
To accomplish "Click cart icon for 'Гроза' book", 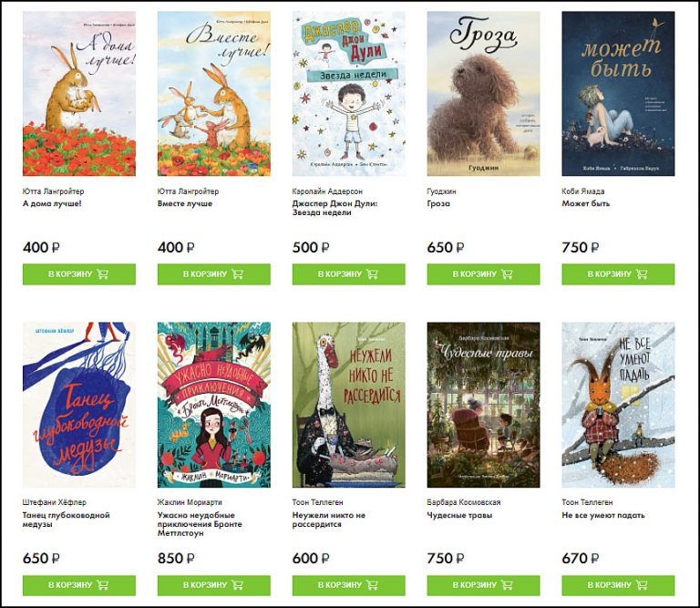I will (507, 274).
